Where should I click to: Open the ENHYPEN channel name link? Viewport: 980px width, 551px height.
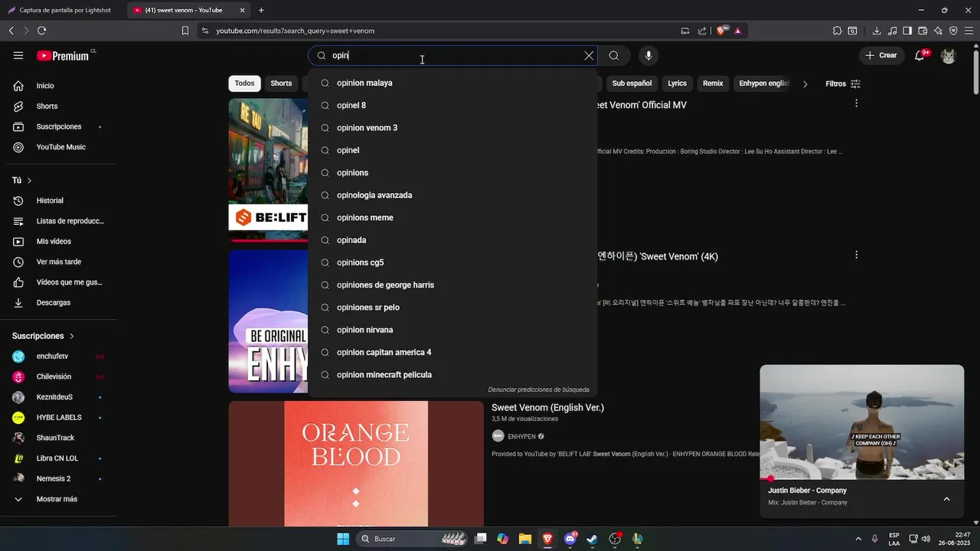(521, 436)
